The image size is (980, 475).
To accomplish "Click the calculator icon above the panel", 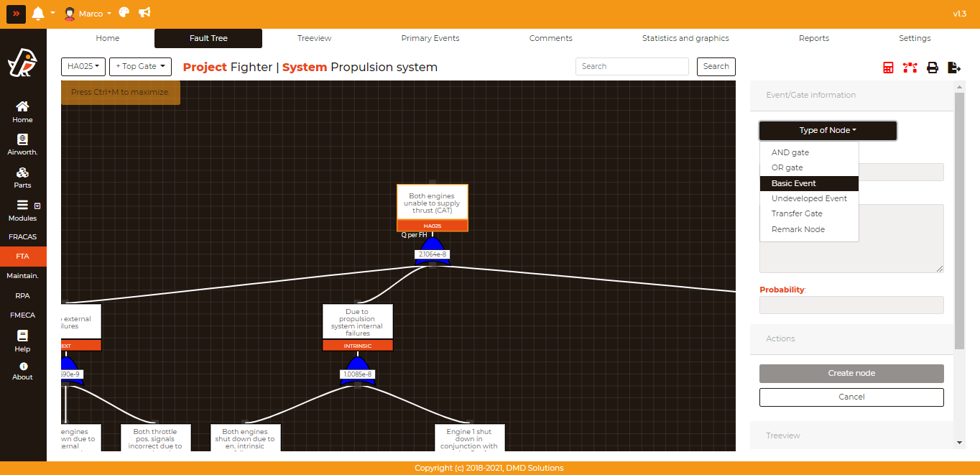I will [x=889, y=68].
